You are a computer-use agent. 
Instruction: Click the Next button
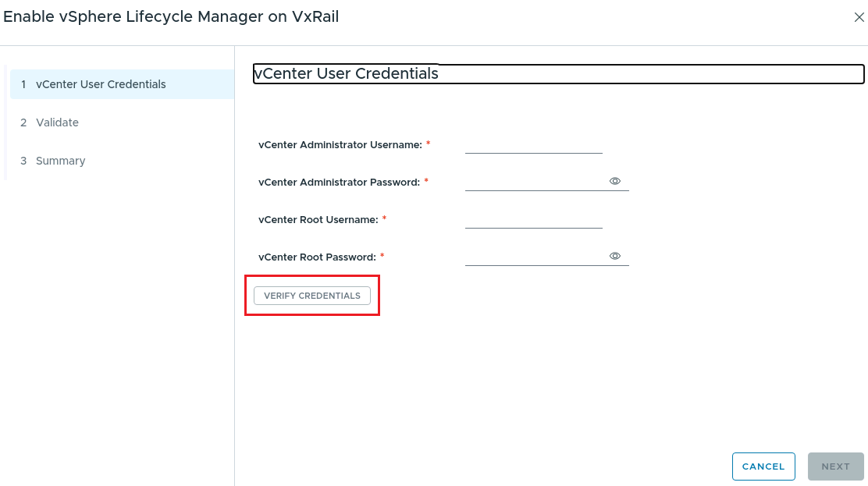pyautogui.click(x=835, y=466)
